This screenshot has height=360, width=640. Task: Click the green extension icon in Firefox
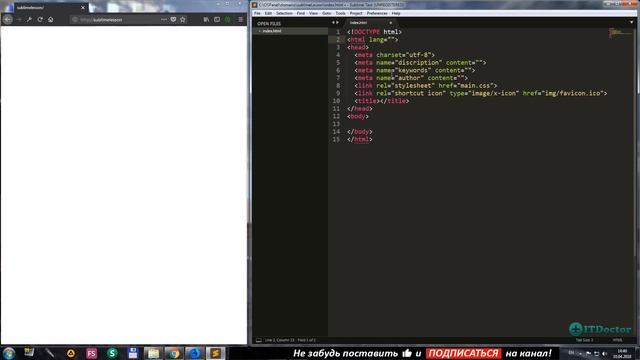pyautogui.click(x=228, y=19)
